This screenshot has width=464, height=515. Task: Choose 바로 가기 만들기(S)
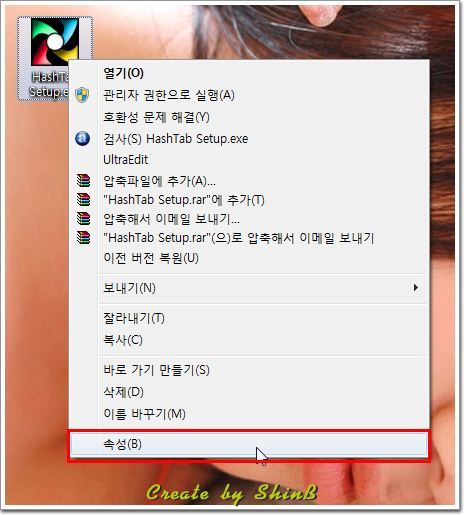pyautogui.click(x=156, y=370)
